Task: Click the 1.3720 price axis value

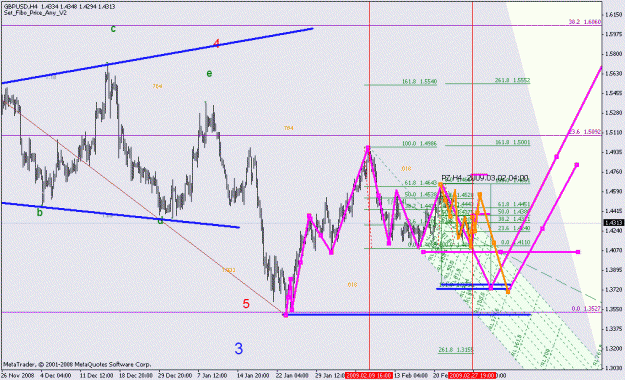Action: point(613,289)
